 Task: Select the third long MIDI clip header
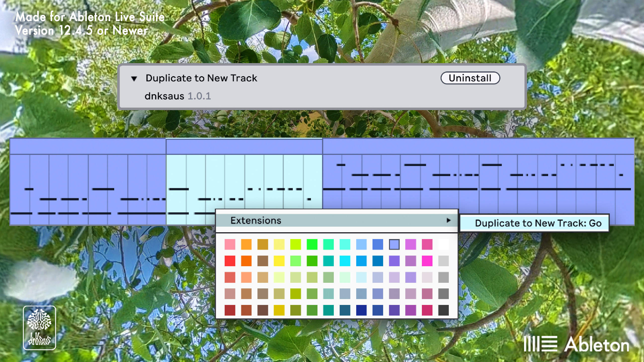(478, 146)
